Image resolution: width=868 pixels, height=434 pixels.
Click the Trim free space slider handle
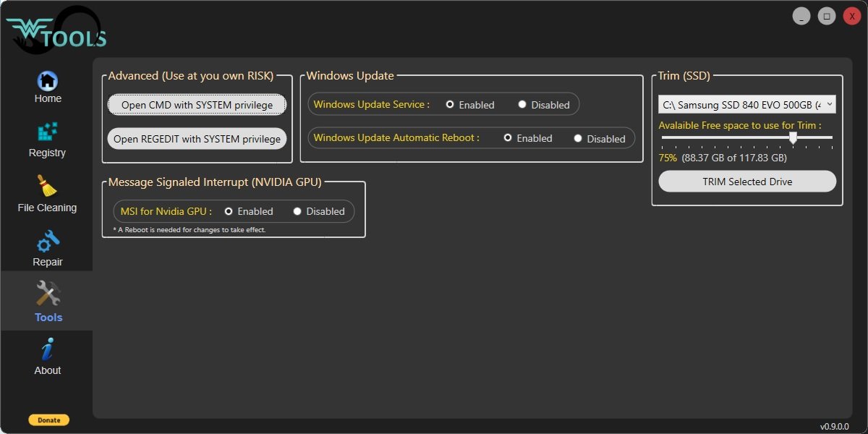click(x=793, y=137)
